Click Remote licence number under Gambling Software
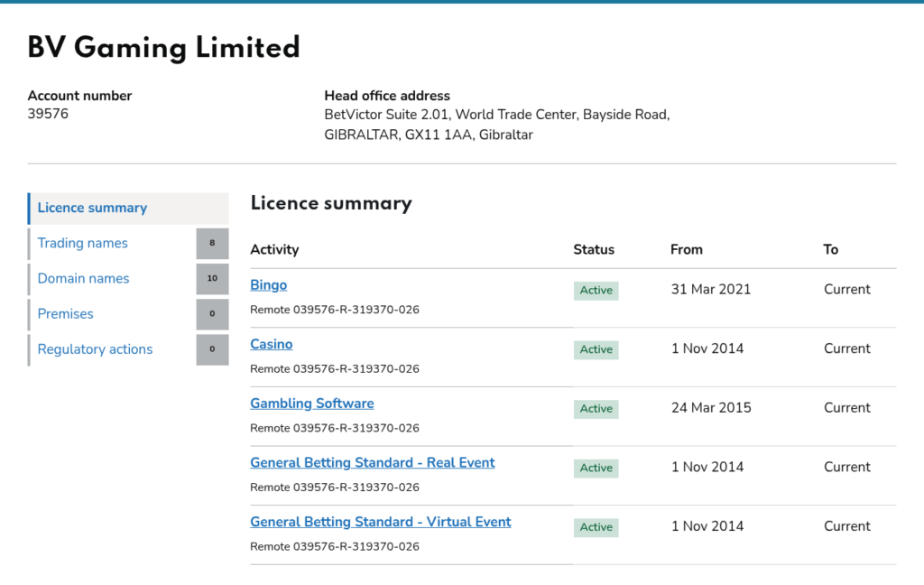The image size is (924, 585). click(x=335, y=428)
